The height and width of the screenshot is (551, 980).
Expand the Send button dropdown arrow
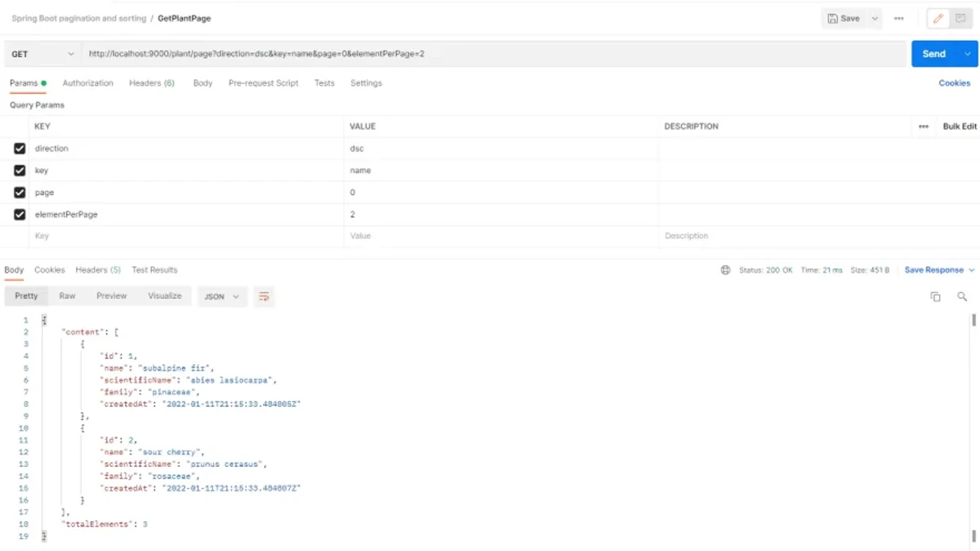pos(968,54)
